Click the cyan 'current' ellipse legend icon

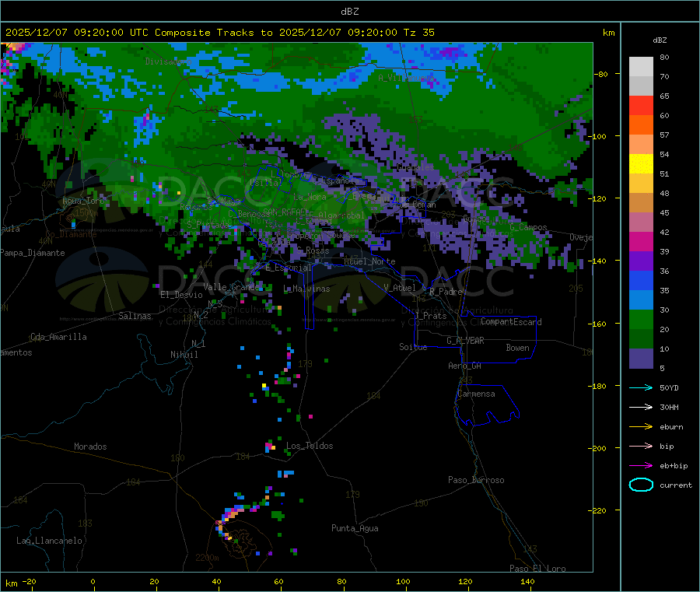pyautogui.click(x=641, y=485)
